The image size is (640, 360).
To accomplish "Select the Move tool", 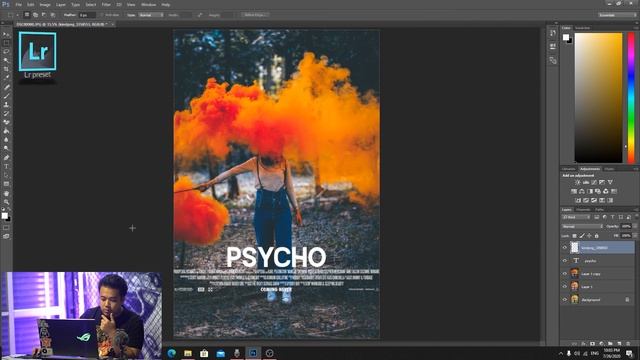I will [x=6, y=34].
